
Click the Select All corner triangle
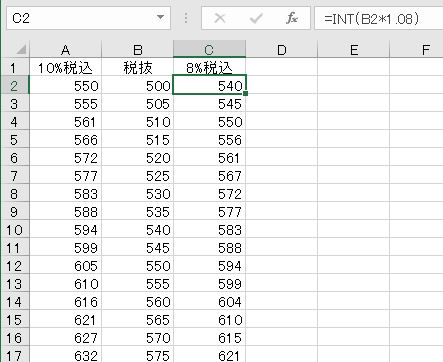[21, 50]
